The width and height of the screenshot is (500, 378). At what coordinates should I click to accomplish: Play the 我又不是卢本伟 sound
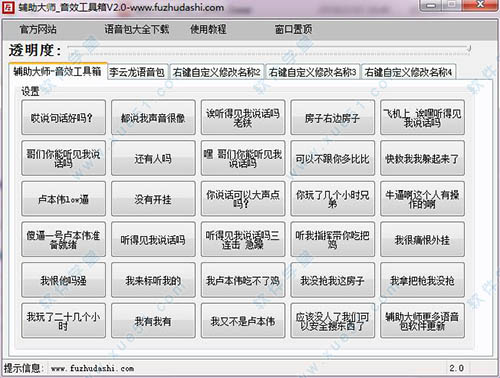pyautogui.click(x=243, y=321)
